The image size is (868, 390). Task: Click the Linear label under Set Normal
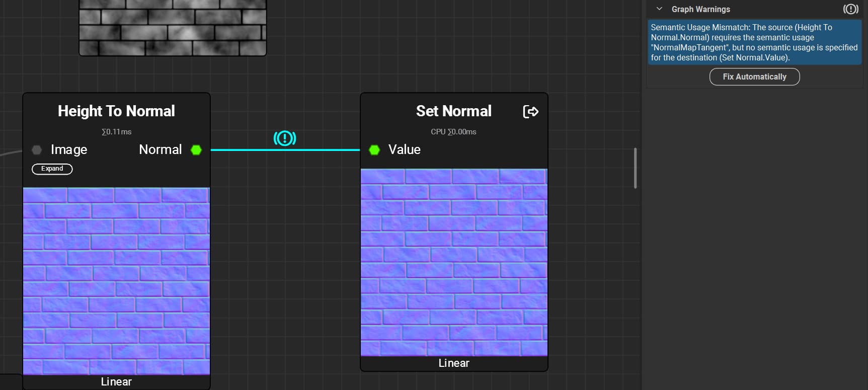[x=453, y=363]
